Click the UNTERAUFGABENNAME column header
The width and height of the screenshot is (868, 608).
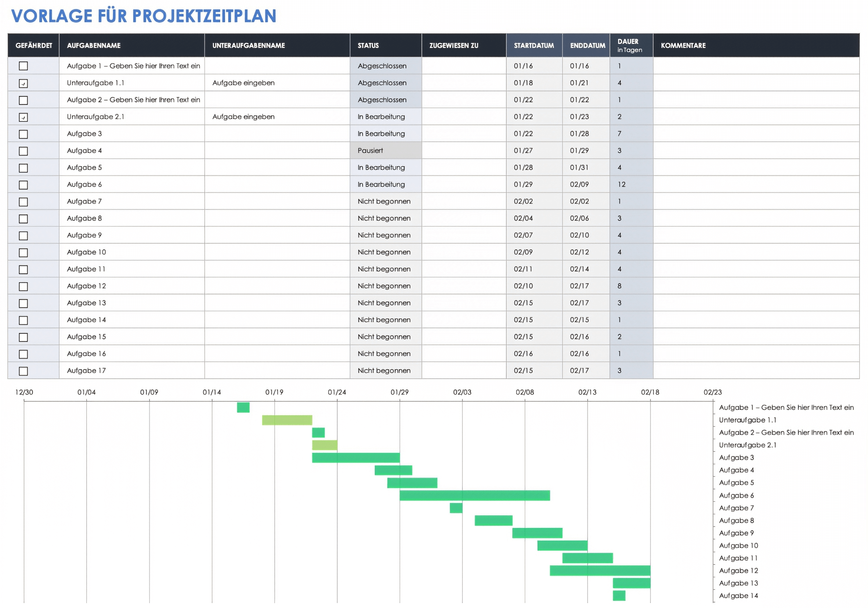[x=277, y=45]
